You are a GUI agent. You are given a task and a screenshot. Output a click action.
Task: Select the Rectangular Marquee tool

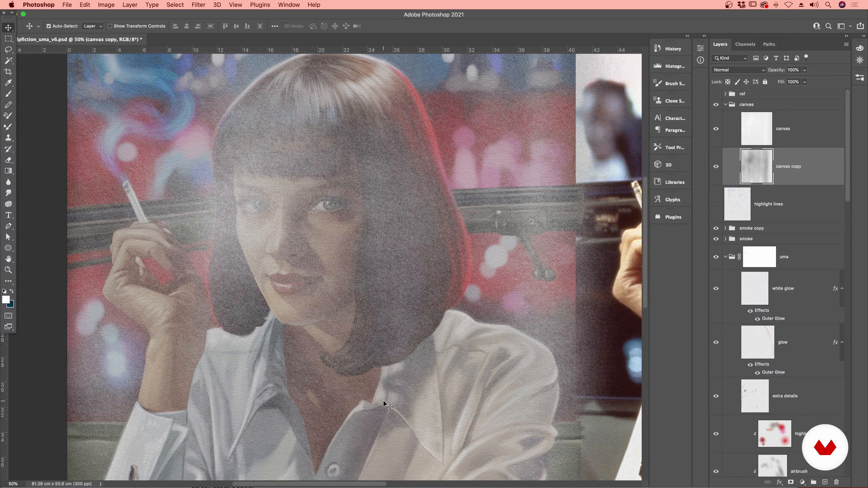tap(8, 39)
